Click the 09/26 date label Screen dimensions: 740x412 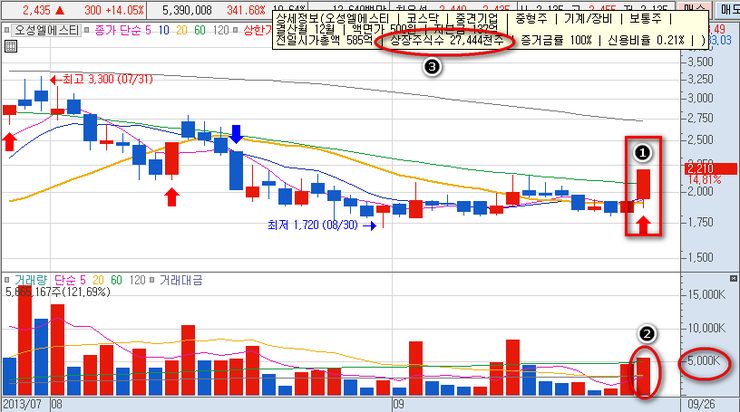click(x=701, y=404)
